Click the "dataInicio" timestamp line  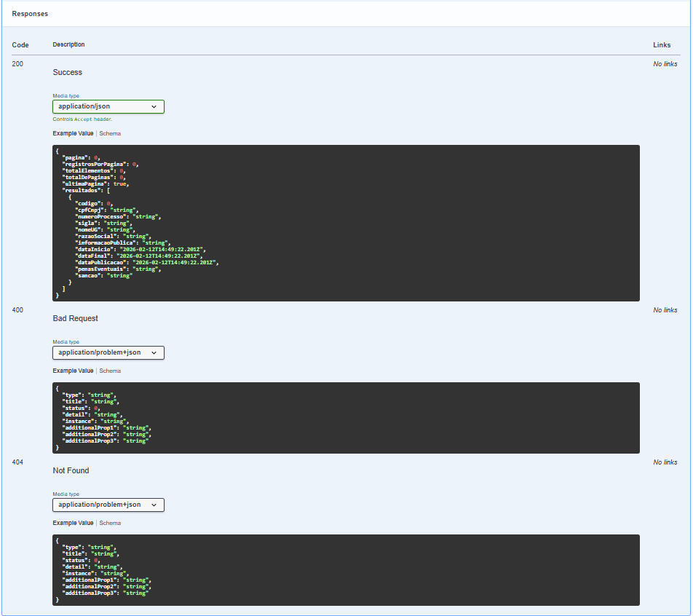click(140, 250)
